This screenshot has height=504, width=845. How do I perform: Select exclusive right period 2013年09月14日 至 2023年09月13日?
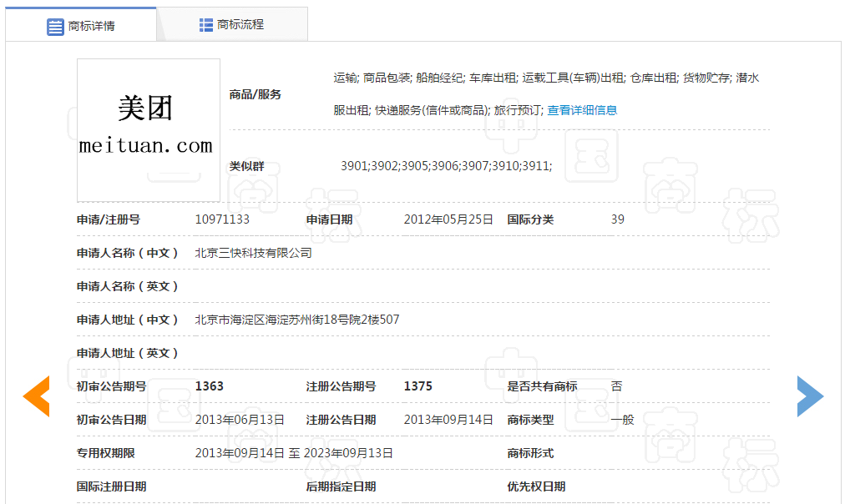tap(294, 453)
